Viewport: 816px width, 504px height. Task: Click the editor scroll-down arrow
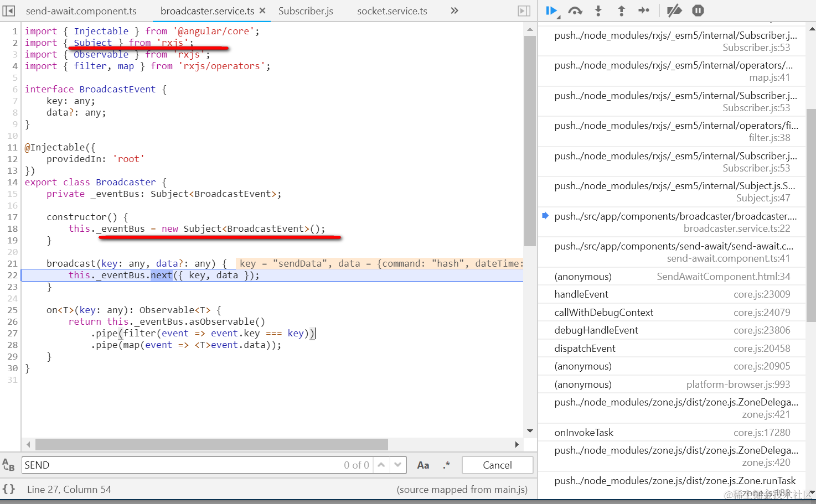[530, 431]
